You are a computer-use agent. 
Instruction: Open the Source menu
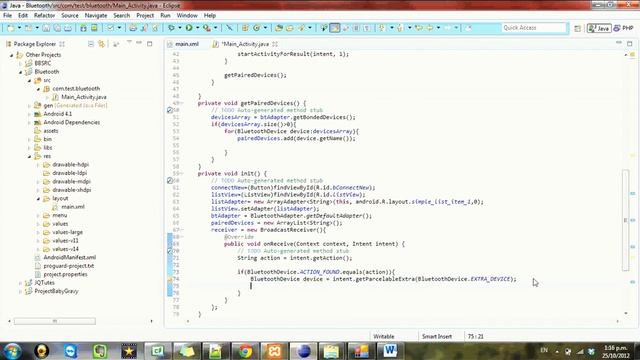[x=70, y=16]
